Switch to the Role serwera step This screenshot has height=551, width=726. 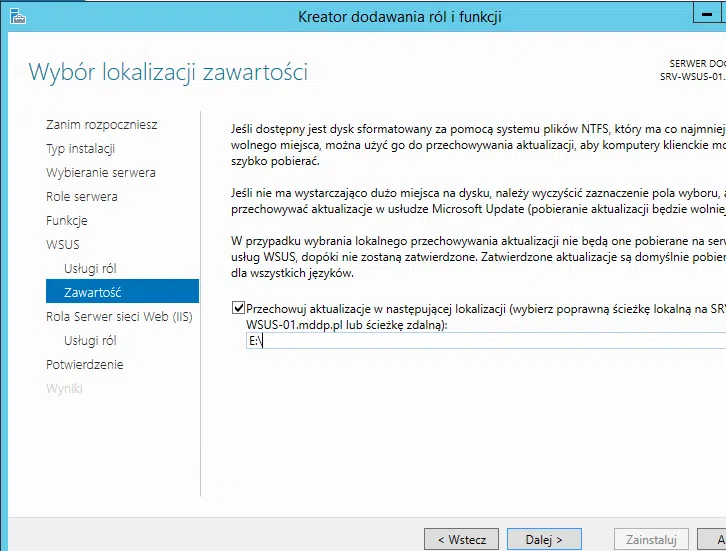[81, 197]
